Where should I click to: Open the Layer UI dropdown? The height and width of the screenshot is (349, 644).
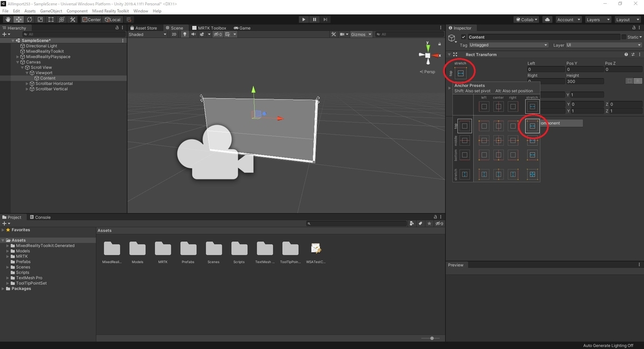(604, 45)
